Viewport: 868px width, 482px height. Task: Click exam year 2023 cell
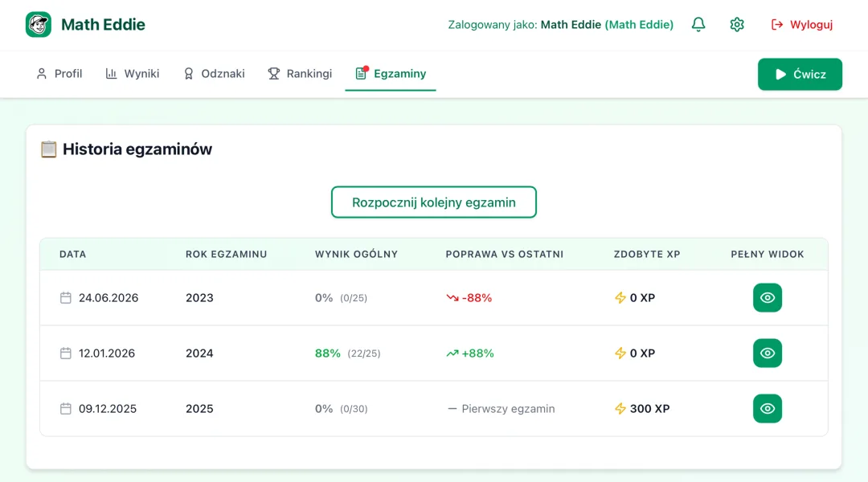click(199, 298)
